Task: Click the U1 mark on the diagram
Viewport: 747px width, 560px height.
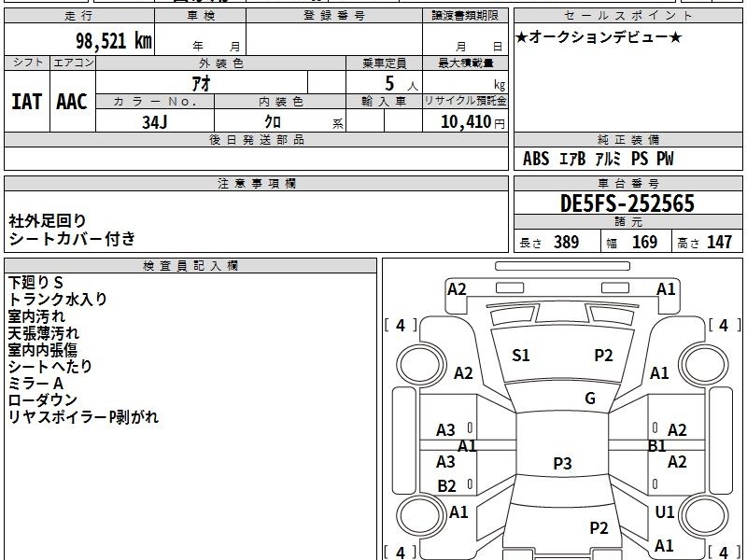Action: 665,511
